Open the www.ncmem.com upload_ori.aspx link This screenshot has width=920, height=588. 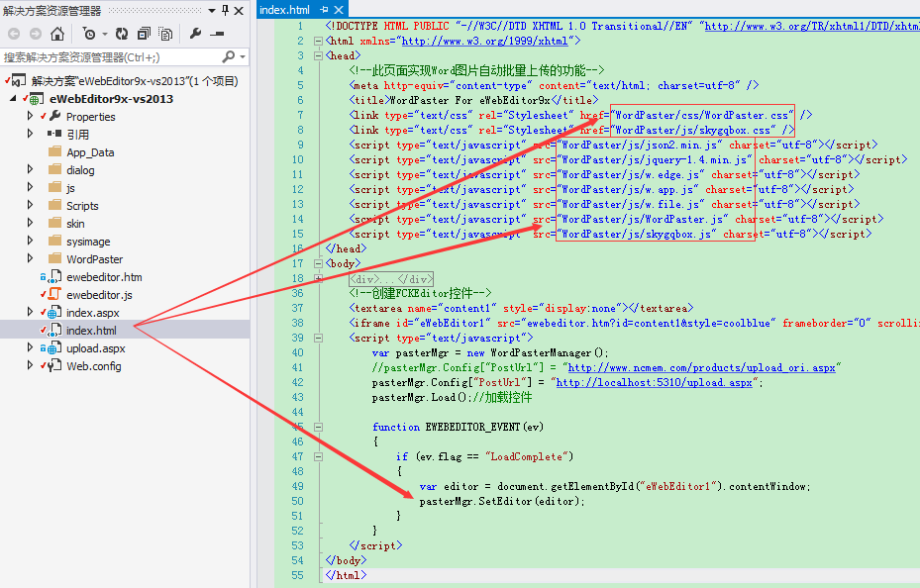tap(702, 367)
